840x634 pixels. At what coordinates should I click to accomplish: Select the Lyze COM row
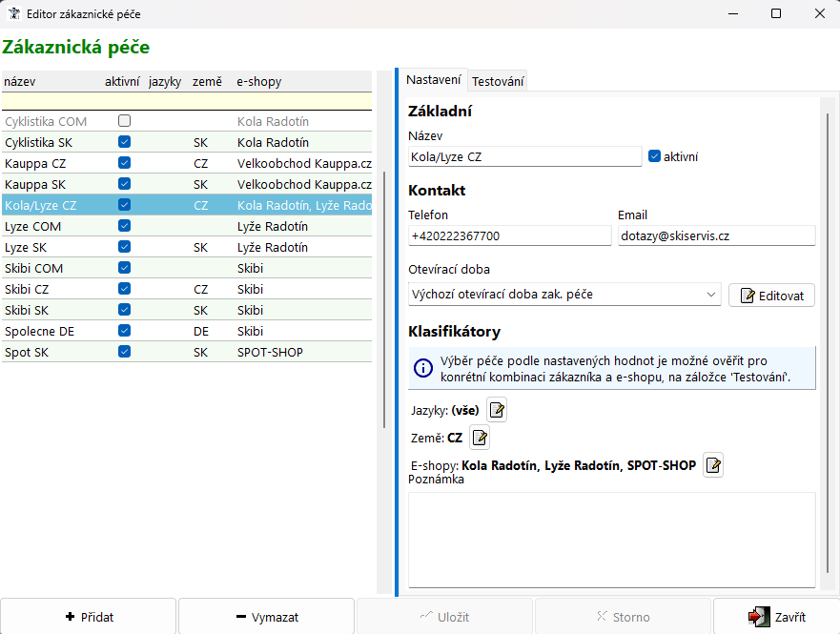[187, 226]
